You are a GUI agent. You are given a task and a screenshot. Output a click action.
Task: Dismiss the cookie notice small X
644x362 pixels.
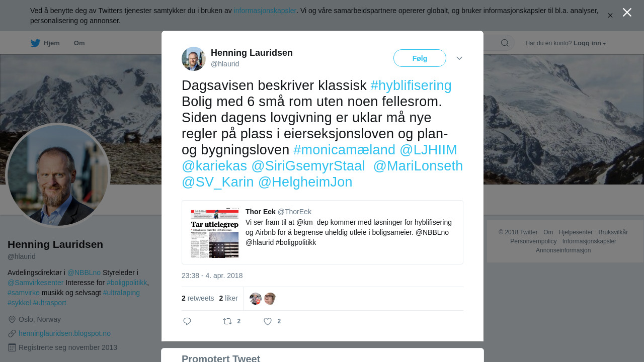tap(610, 16)
